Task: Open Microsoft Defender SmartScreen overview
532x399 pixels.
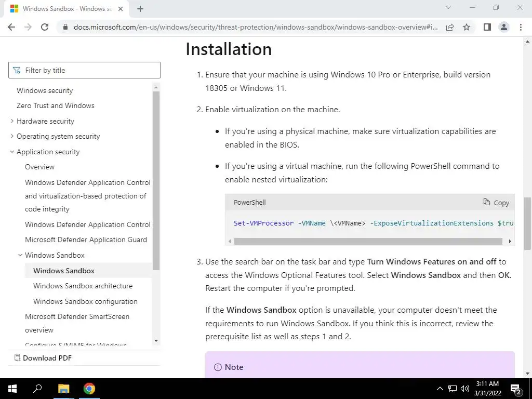Action: [x=77, y=323]
